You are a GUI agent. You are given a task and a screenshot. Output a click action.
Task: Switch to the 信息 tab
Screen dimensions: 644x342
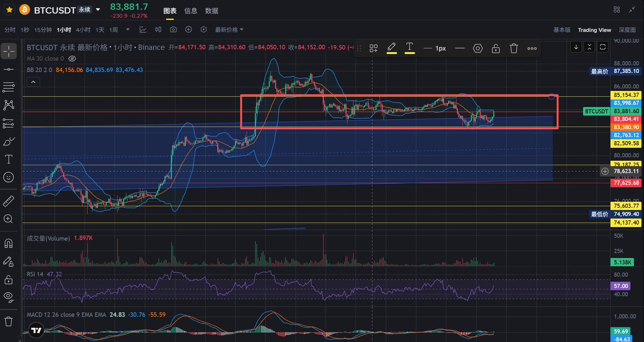(191, 11)
